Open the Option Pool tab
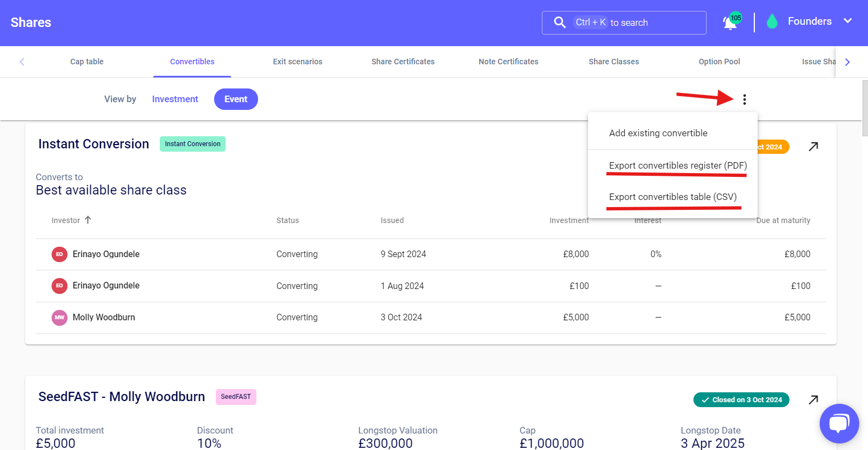 tap(719, 62)
